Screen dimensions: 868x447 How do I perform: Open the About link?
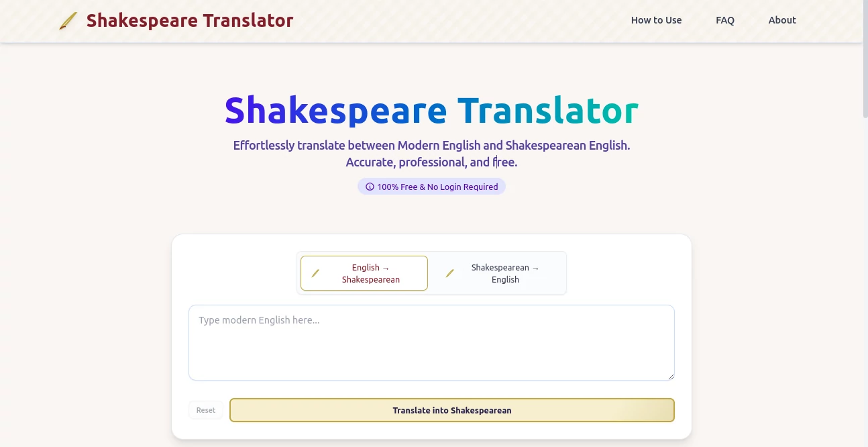tap(781, 20)
